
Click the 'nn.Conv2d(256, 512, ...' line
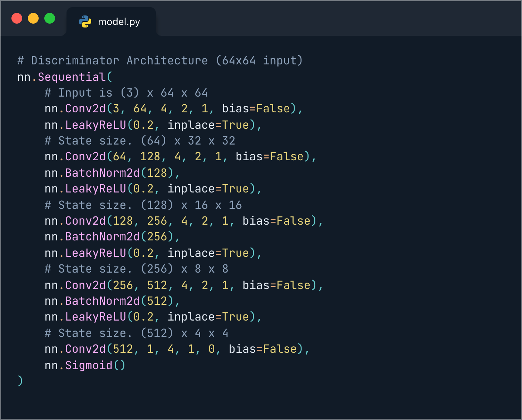(x=184, y=285)
